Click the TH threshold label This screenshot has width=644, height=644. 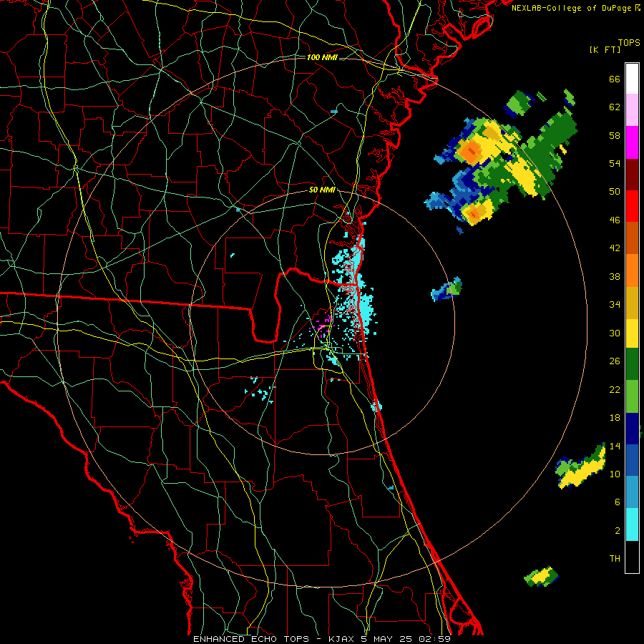[615, 559]
